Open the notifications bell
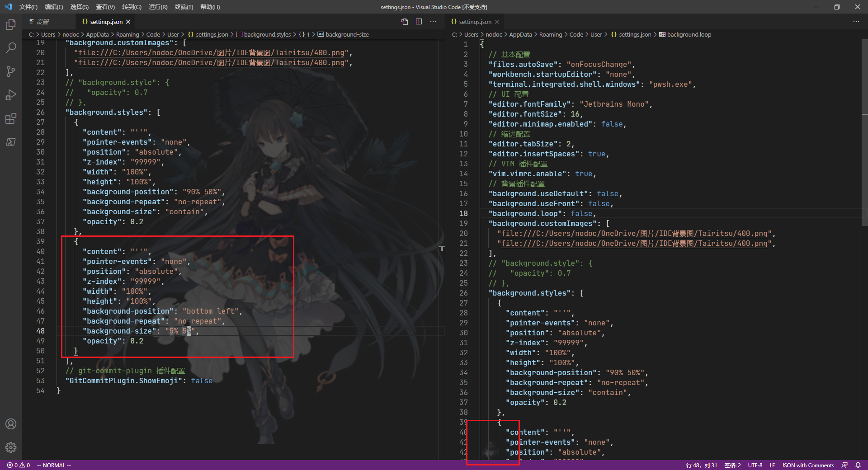This screenshot has height=470, width=868. pyautogui.click(x=859, y=465)
